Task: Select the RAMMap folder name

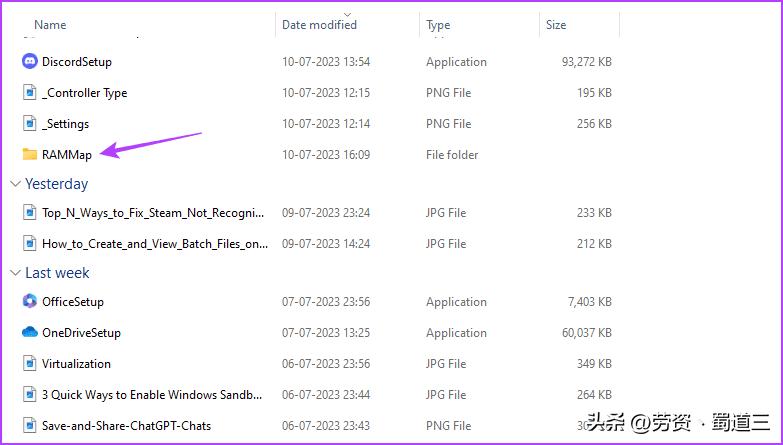Action: click(67, 155)
